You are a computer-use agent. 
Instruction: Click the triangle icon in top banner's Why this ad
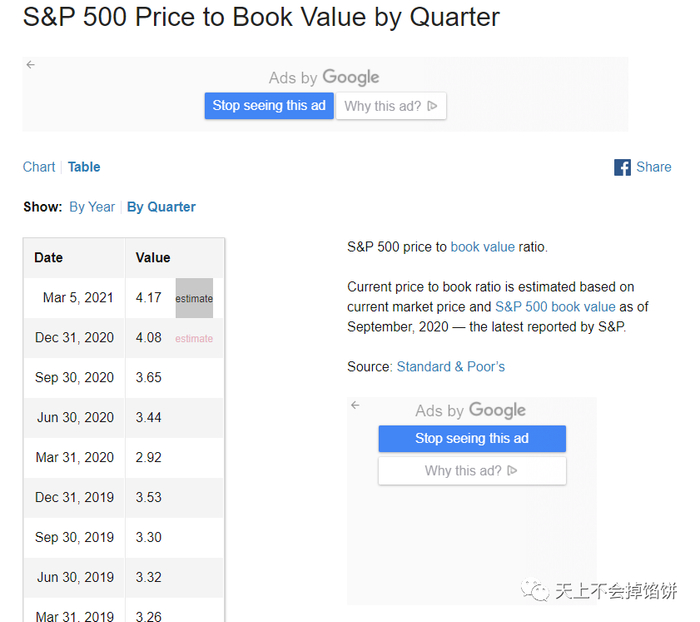click(432, 106)
